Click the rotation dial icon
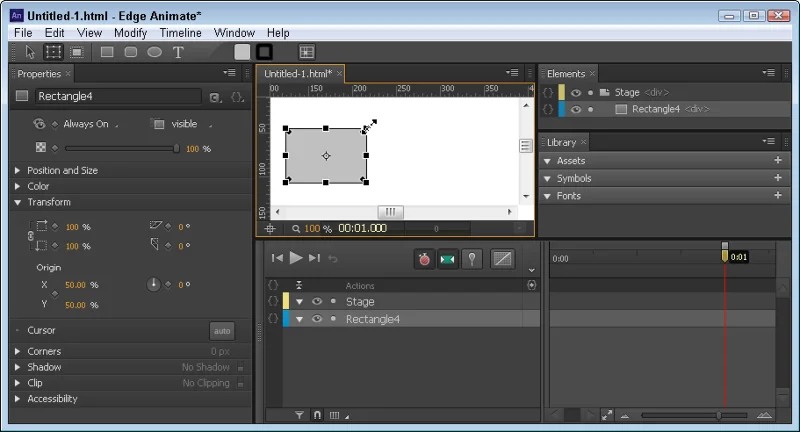 coord(154,284)
